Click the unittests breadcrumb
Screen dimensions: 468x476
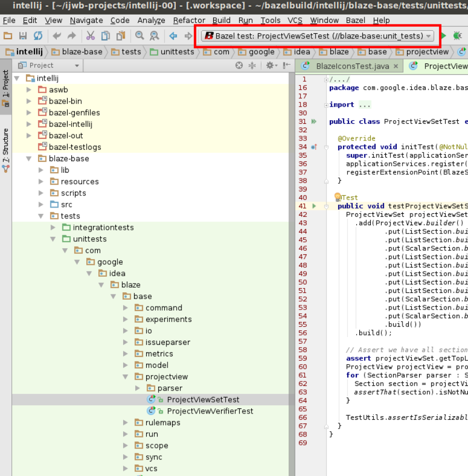172,52
